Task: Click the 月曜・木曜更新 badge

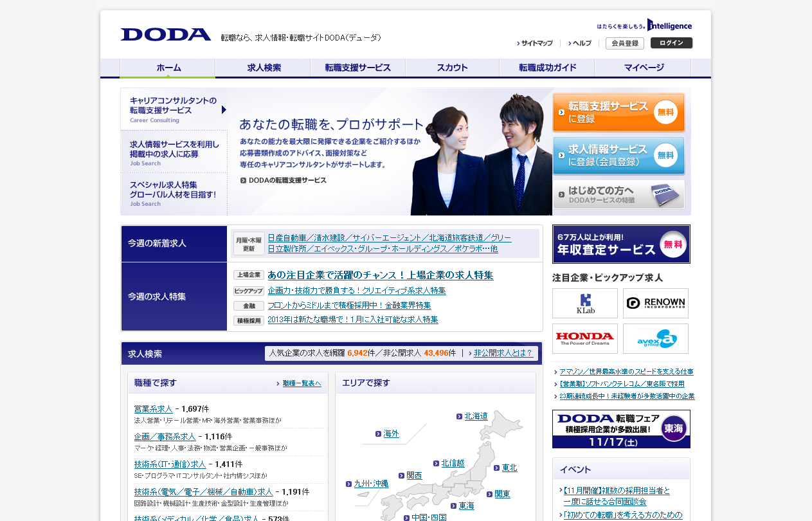Action: [249, 244]
